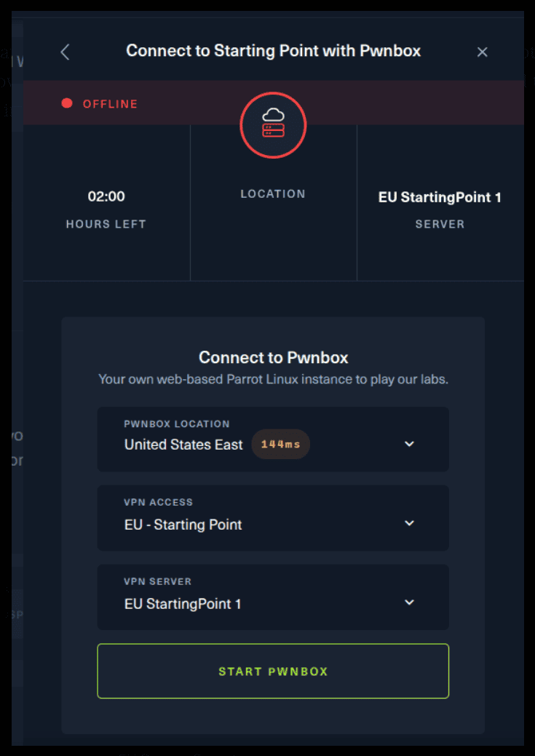Go back using the left arrow
535x756 pixels.
click(65, 52)
